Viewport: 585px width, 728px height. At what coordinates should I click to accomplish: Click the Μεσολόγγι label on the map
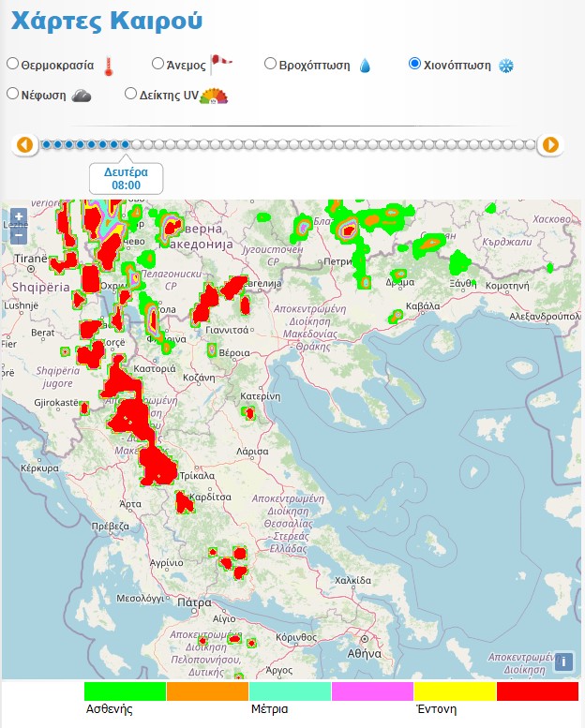click(x=140, y=598)
